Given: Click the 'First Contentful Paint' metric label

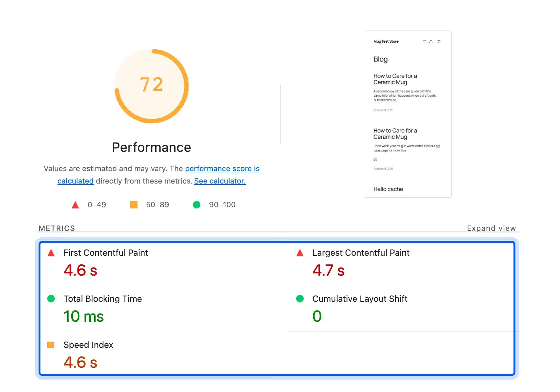Looking at the screenshot, I should click(x=106, y=253).
